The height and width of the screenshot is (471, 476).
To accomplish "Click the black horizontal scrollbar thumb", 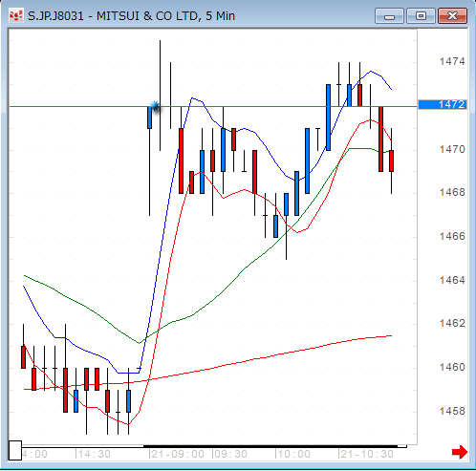I will tap(270, 447).
